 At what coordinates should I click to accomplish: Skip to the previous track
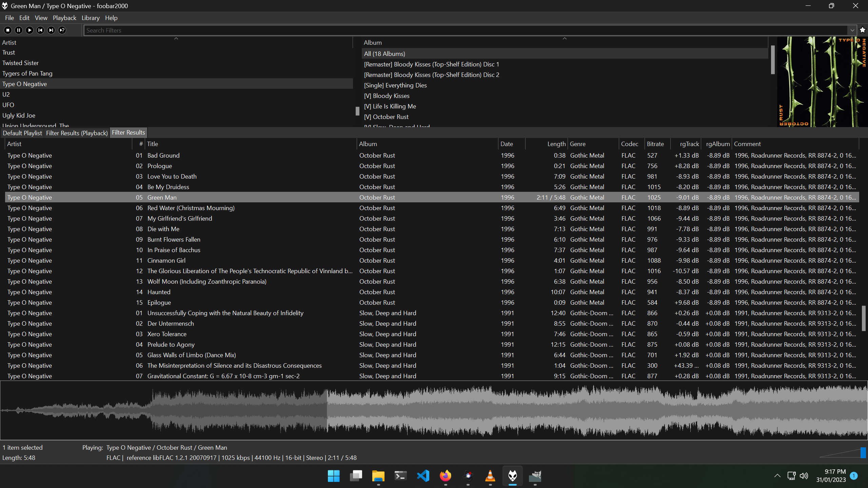click(40, 30)
